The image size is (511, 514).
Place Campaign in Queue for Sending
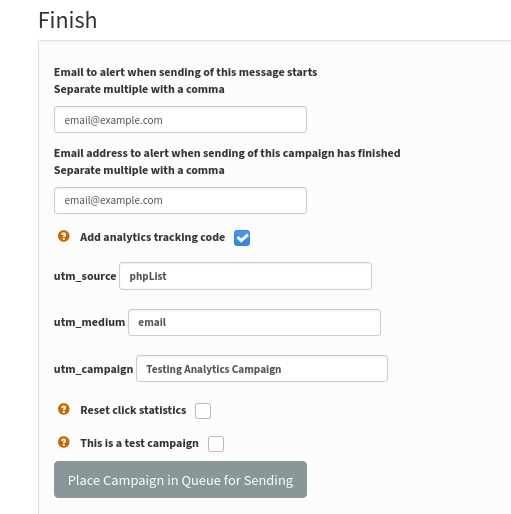point(180,480)
